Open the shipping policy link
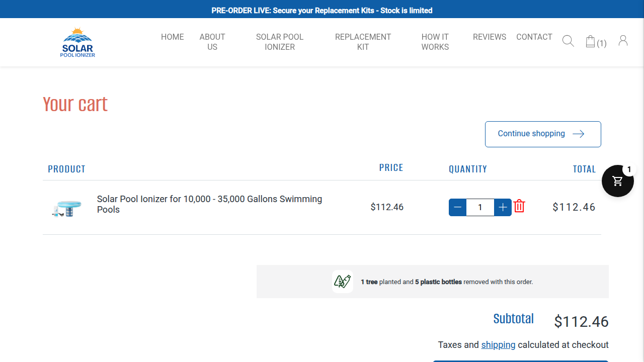The image size is (644, 362). point(498,345)
